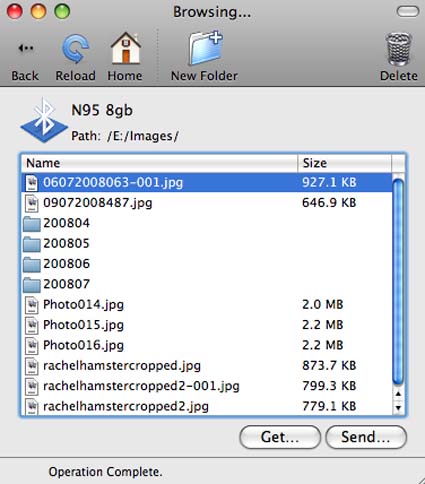Screen dimensions: 425x484
Task: Go back using the Back arrow
Action: tap(26, 49)
